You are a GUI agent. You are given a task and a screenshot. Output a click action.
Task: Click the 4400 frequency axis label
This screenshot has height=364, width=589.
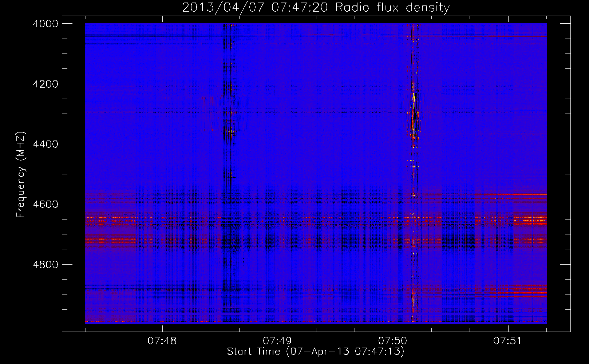46,144
